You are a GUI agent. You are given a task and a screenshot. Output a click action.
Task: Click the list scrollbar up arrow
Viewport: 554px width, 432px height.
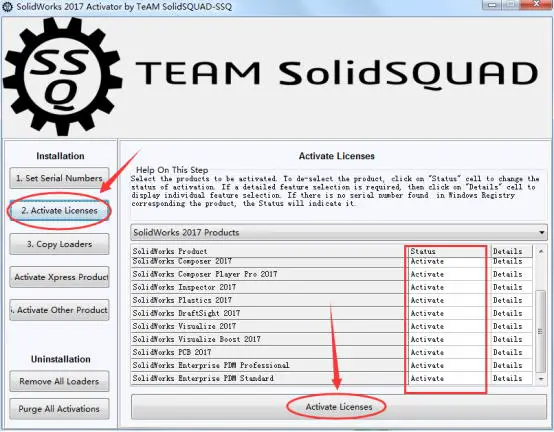point(541,251)
